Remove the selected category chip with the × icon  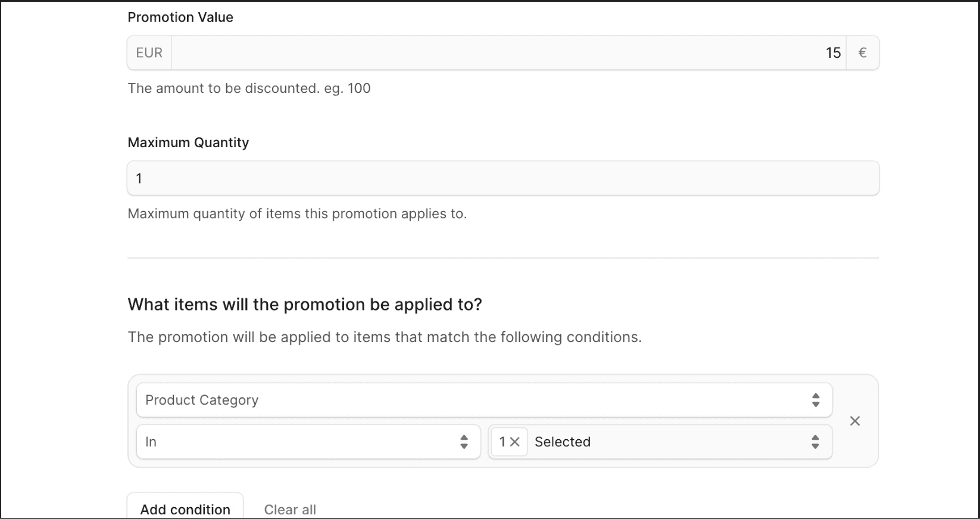coord(517,442)
